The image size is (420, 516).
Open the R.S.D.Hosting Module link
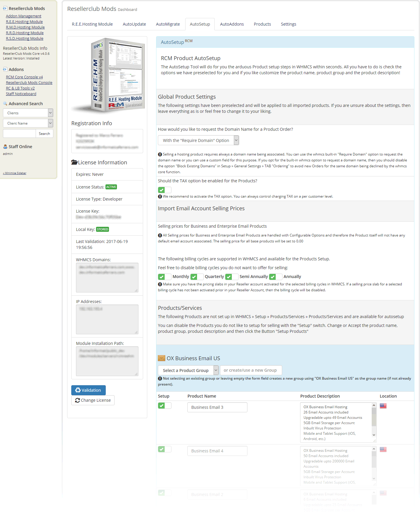(x=24, y=38)
